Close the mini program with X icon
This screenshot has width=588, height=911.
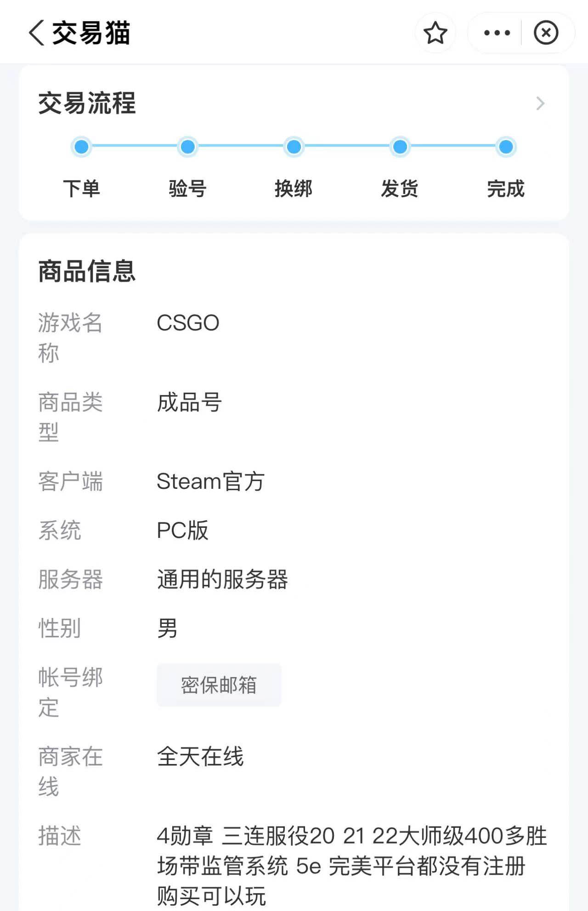[546, 33]
